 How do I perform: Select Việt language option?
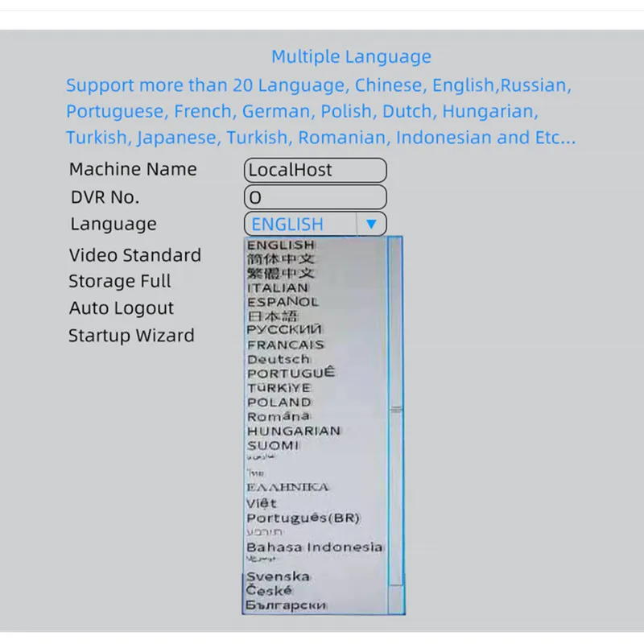tap(262, 503)
